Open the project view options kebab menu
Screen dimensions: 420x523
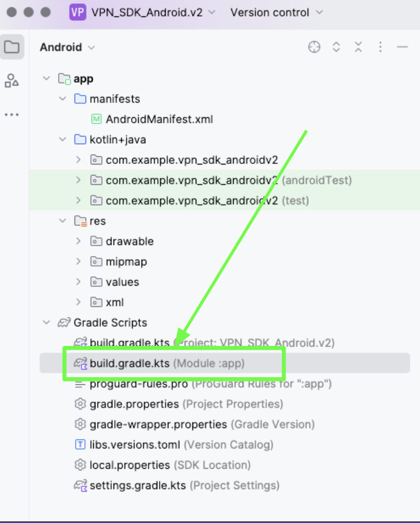(380, 47)
